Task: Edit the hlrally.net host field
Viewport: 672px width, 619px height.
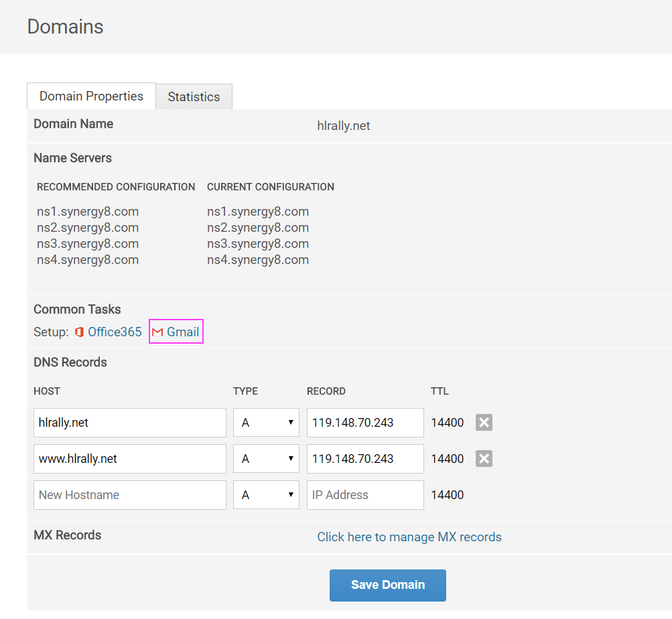Action: (x=129, y=422)
